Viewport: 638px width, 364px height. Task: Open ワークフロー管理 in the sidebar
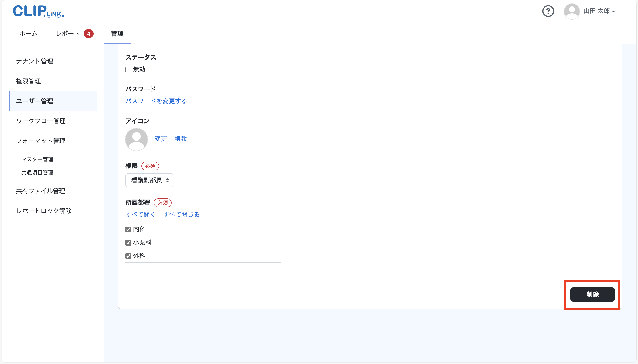click(41, 121)
